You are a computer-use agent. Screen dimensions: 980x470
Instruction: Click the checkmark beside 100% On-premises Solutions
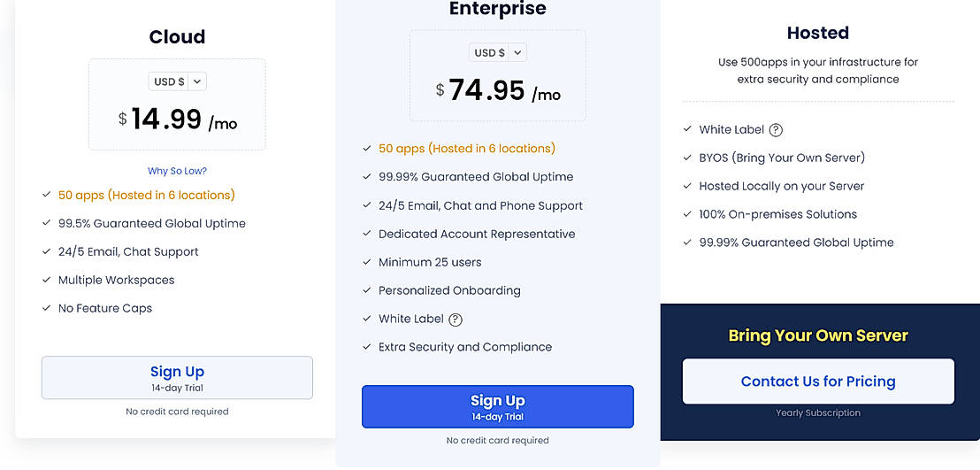[687, 214]
